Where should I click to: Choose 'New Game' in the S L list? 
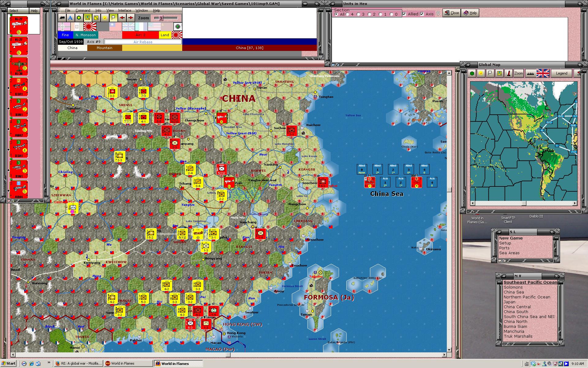[x=511, y=238]
